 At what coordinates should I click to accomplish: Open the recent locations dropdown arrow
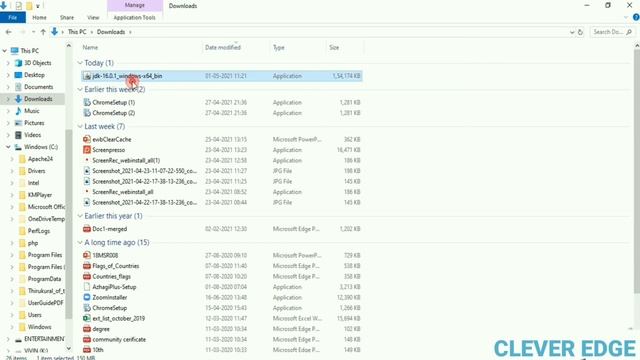point(33,32)
